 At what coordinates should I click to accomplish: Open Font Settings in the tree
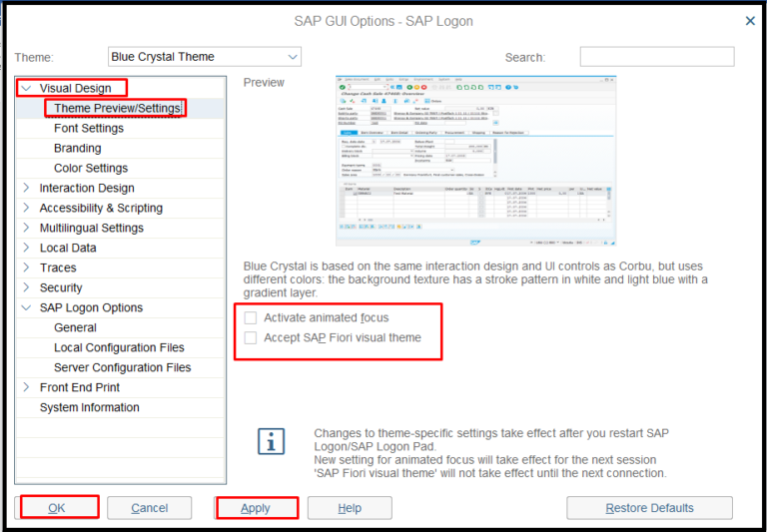89,128
